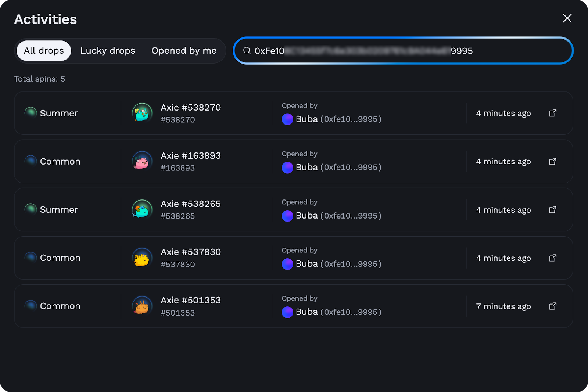Screen dimensions: 588x392
Task: Click the Activities heading
Action: (x=46, y=19)
